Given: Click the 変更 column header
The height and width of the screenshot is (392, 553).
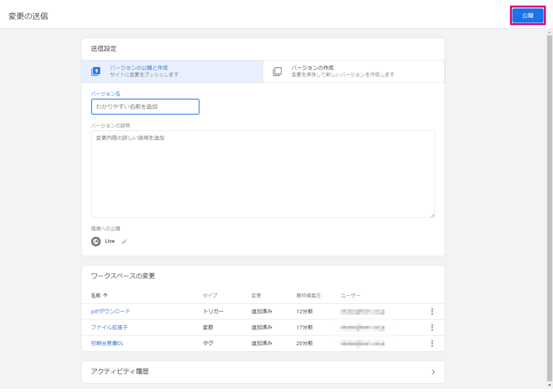Looking at the screenshot, I should [256, 295].
